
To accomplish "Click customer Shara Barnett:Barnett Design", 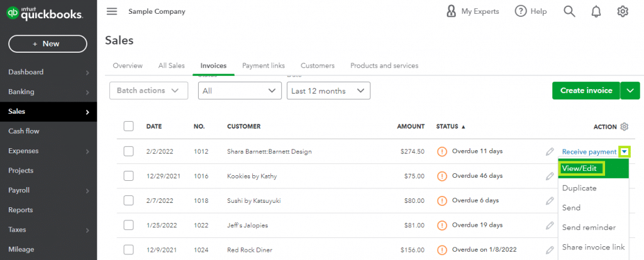I will pos(269,152).
